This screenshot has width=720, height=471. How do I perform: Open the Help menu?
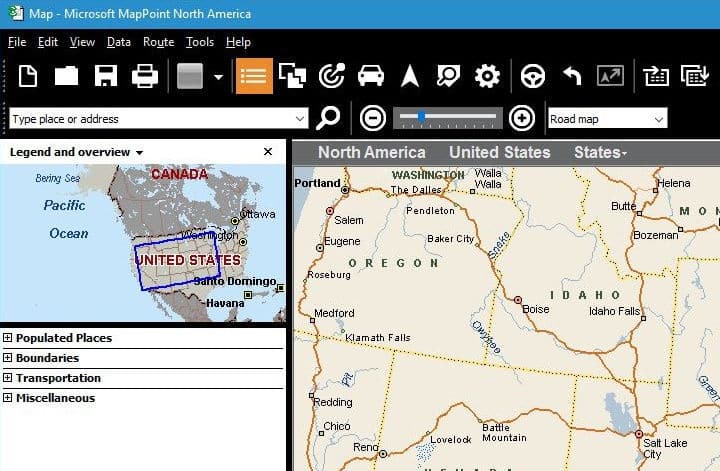coord(238,42)
